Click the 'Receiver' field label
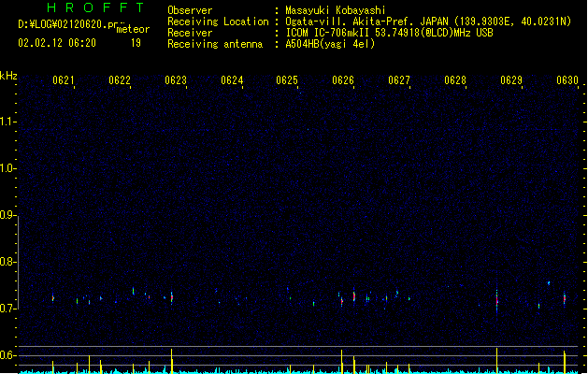Image resolution: width=588 pixels, height=374 pixels. coord(190,33)
